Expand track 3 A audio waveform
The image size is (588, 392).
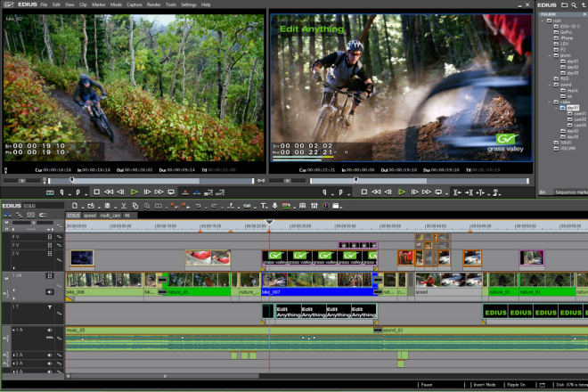click(14, 363)
